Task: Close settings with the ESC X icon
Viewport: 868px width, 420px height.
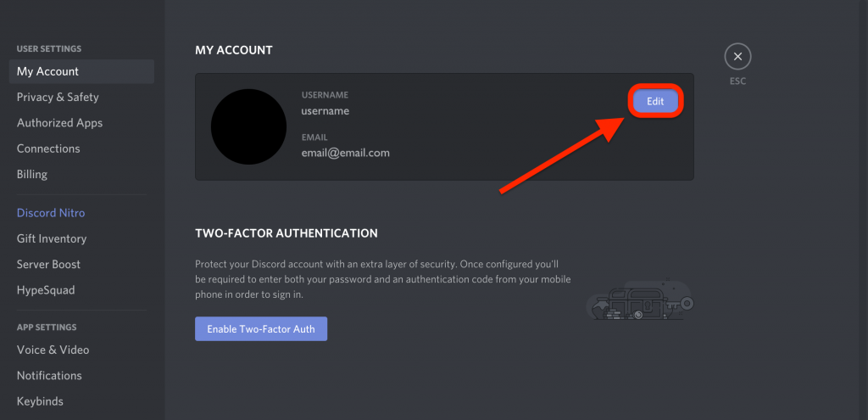Action: tap(737, 57)
